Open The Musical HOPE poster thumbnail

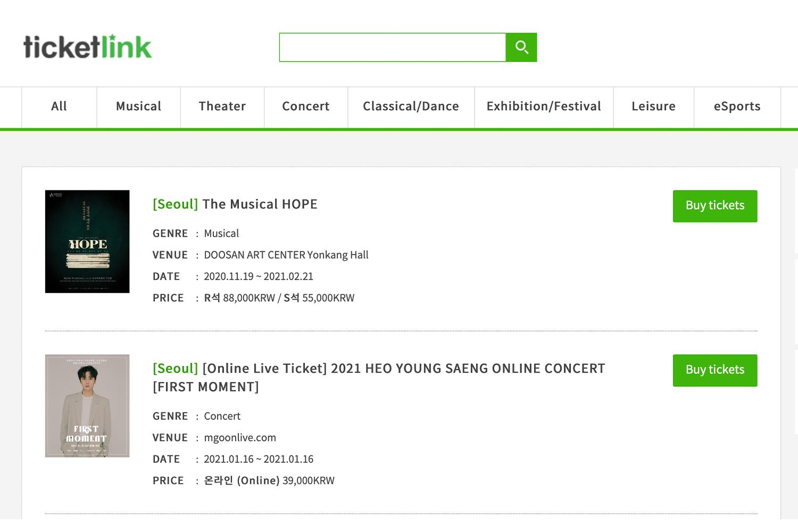click(87, 242)
